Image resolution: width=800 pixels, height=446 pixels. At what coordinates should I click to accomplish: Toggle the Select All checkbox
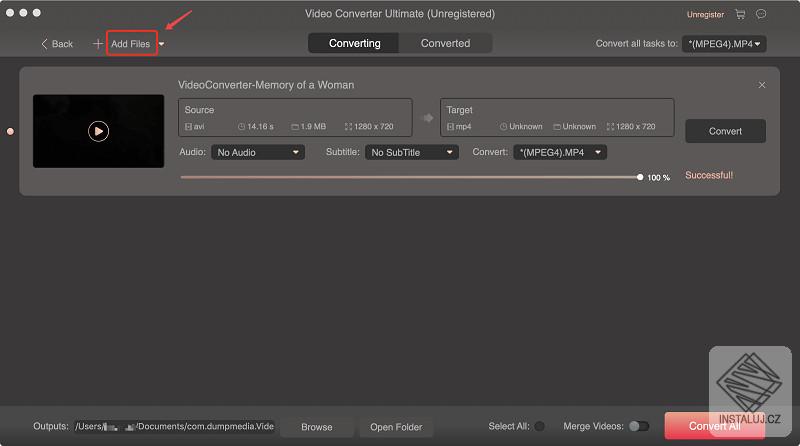tap(539, 426)
